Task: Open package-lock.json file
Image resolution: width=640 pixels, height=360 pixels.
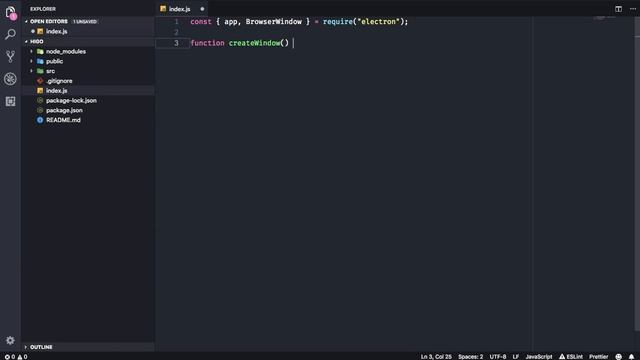Action: click(71, 100)
